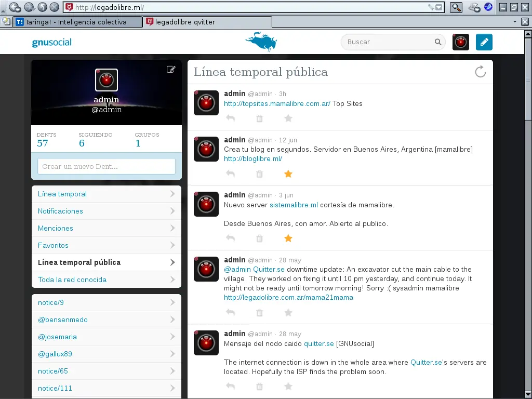Delete the Top Sites dent
The height and width of the screenshot is (399, 532).
[260, 118]
